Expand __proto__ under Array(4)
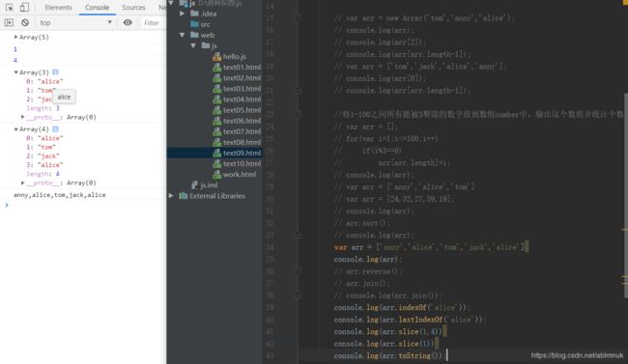Image resolution: width=628 pixels, height=364 pixels. (23, 182)
